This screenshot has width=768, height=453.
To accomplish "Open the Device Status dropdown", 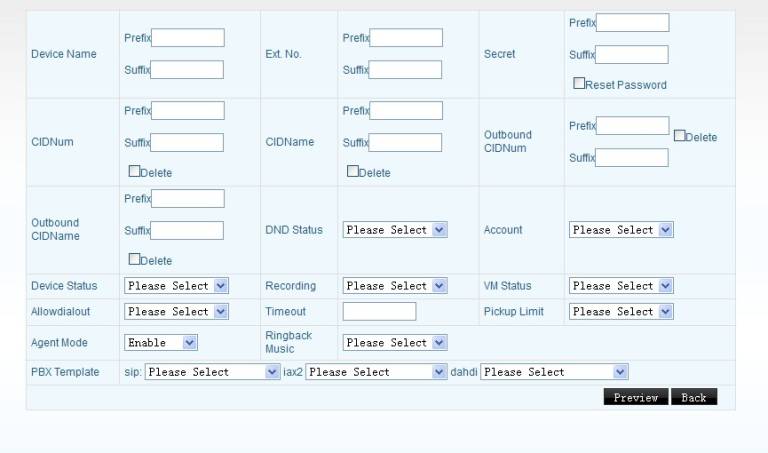I will [176, 286].
